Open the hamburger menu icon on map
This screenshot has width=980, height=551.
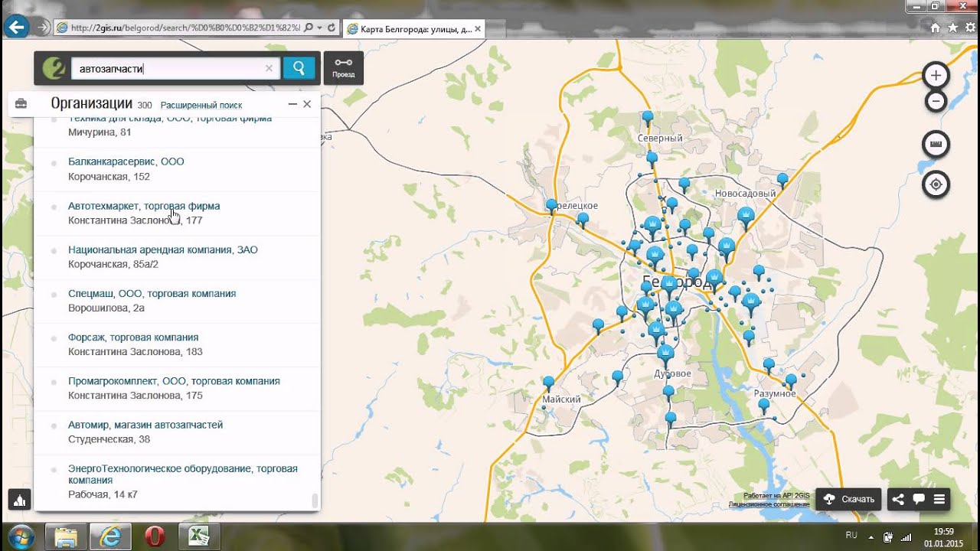tap(938, 499)
